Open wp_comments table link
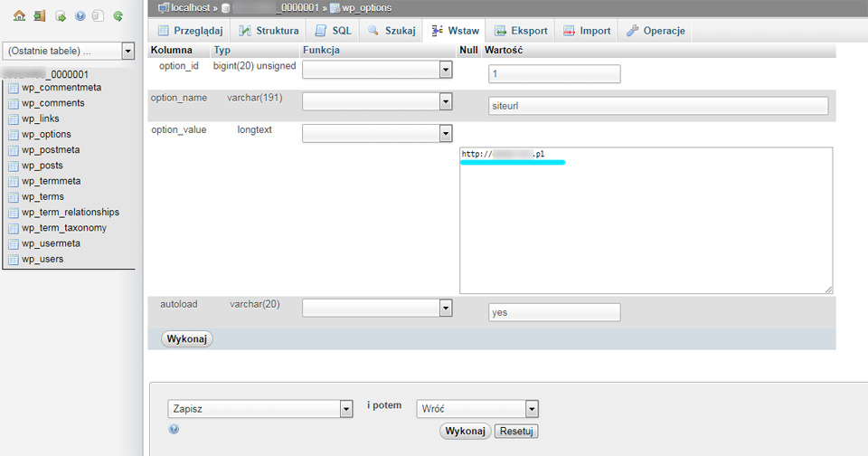 (53, 104)
